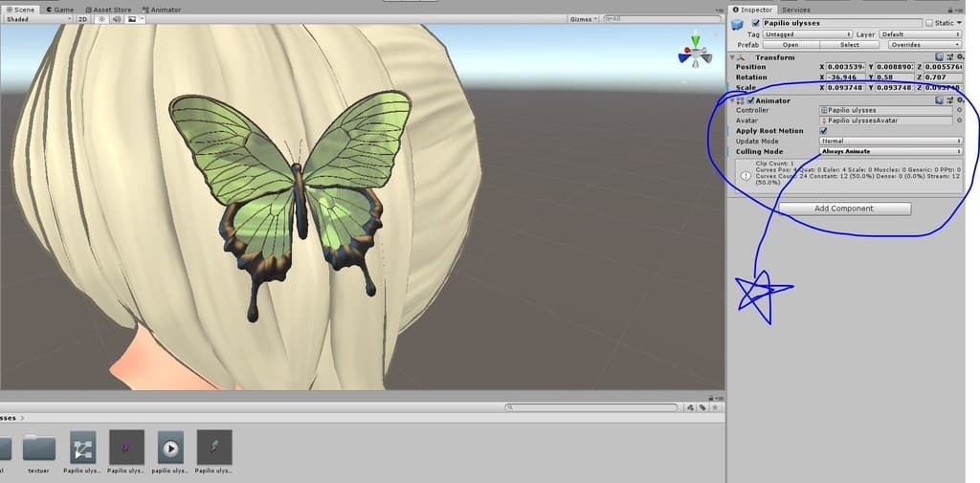
Task: Open Animator component help book icon
Action: pos(940,99)
